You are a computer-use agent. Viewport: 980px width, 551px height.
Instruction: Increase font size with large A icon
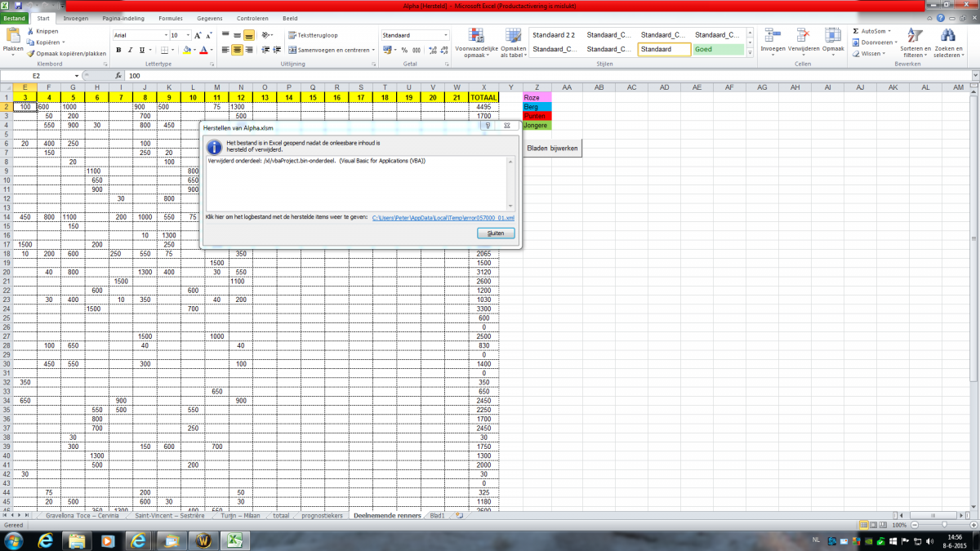[198, 36]
